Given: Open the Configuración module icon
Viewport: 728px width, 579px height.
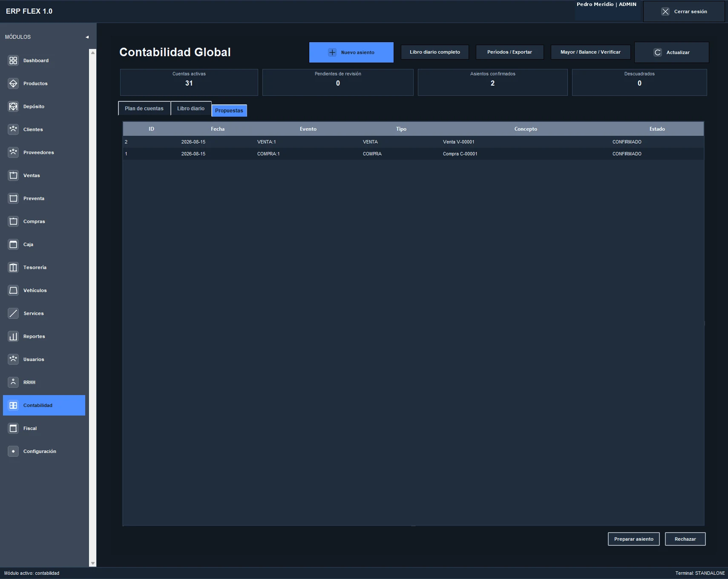Looking at the screenshot, I should [13, 451].
